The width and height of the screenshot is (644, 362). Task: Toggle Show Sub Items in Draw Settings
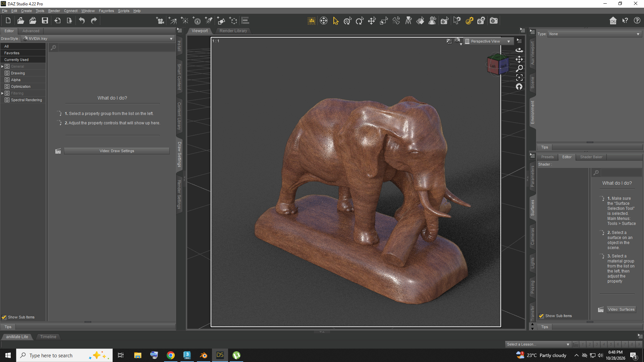4,317
